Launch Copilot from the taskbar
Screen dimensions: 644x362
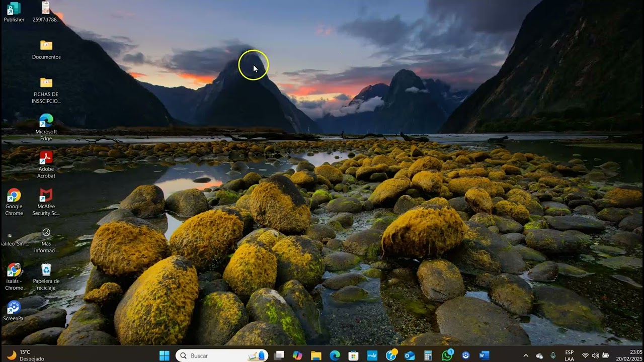coord(297,355)
